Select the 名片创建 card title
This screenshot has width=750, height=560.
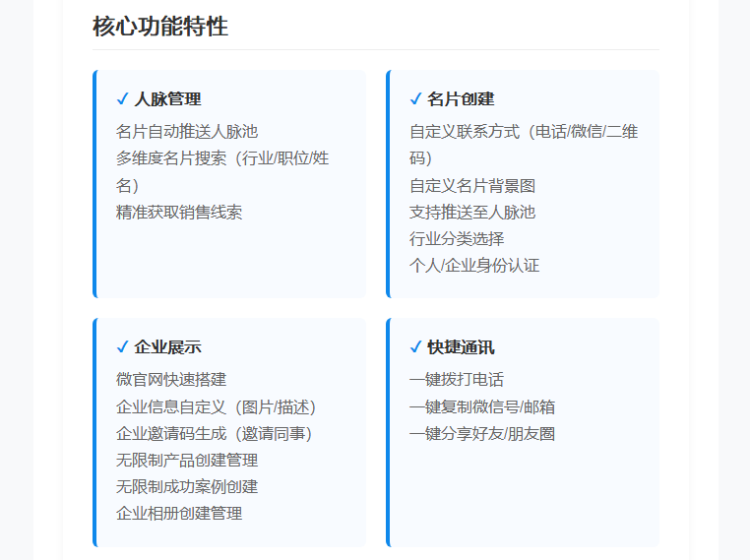tap(461, 99)
